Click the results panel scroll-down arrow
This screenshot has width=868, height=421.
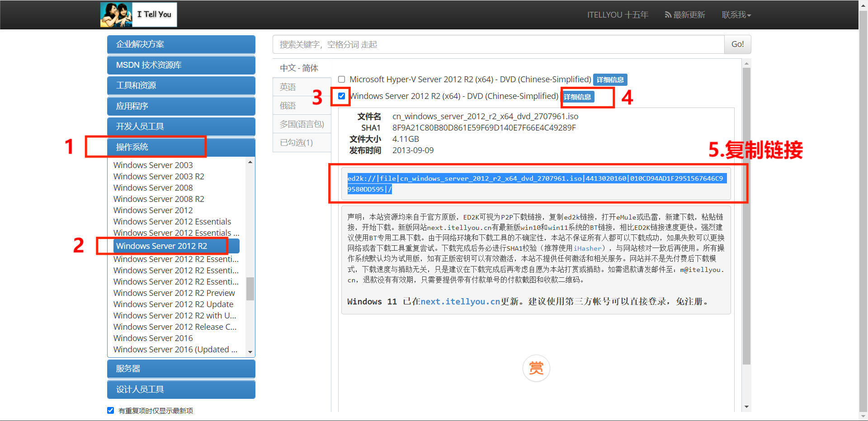(x=746, y=407)
